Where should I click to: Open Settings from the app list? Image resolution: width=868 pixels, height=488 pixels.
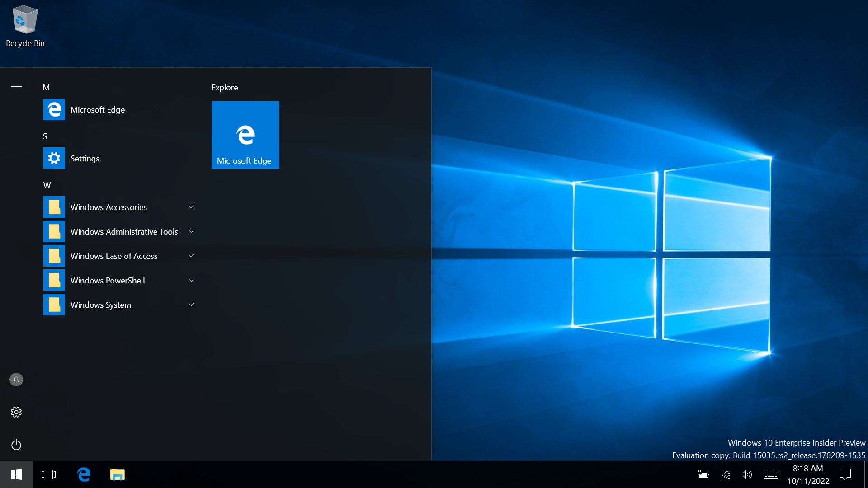click(x=85, y=159)
